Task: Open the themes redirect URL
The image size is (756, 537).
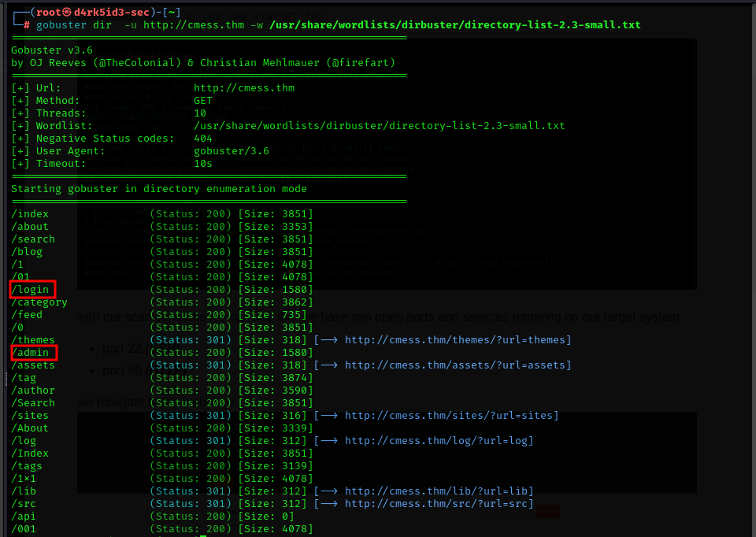Action: point(458,340)
